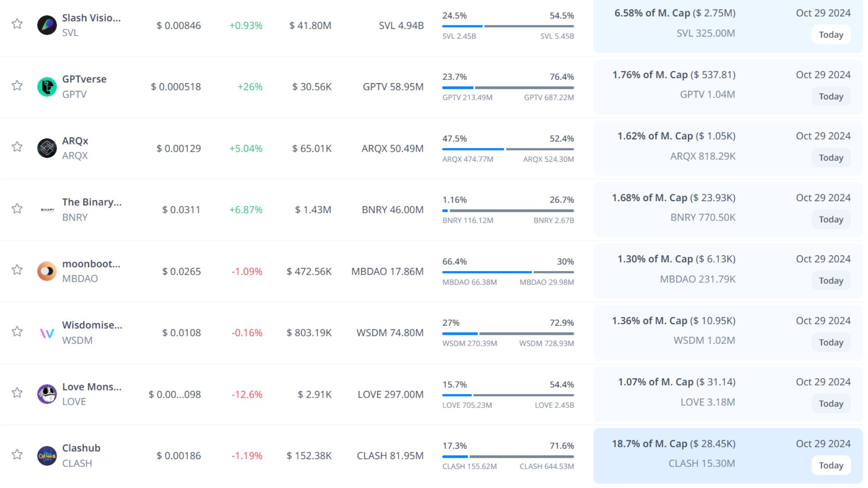Open the ARQx token logo
Viewport: 868px width, 488px height.
point(47,148)
